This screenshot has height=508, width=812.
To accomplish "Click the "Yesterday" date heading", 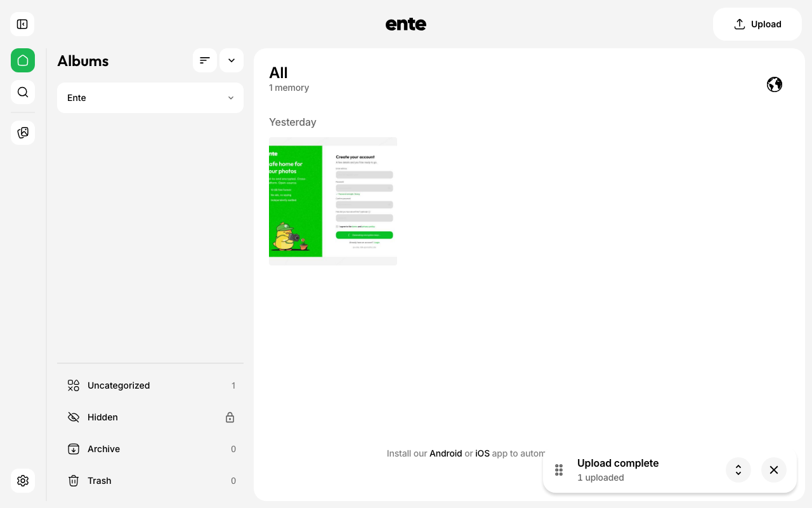I will 292,122.
